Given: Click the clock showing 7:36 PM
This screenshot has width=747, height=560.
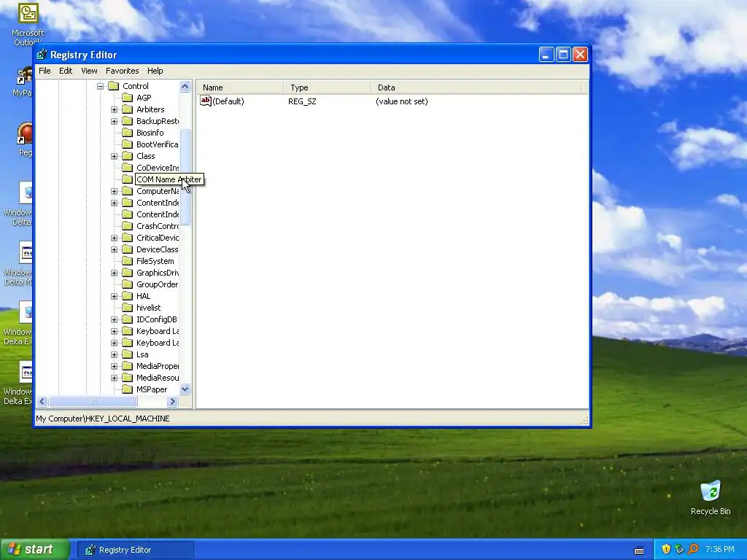Looking at the screenshot, I should click(x=720, y=549).
